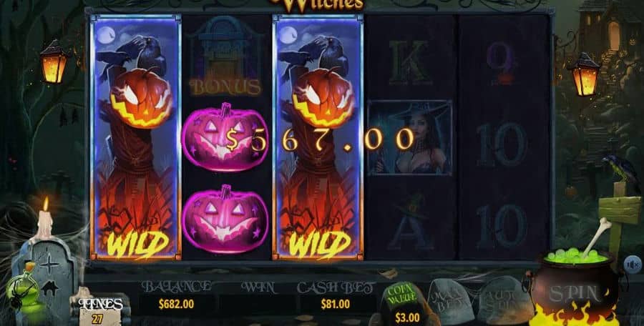Image resolution: width=644 pixels, height=326 pixels.
Task: Select the Max Bet tombstone
Action: point(451,300)
